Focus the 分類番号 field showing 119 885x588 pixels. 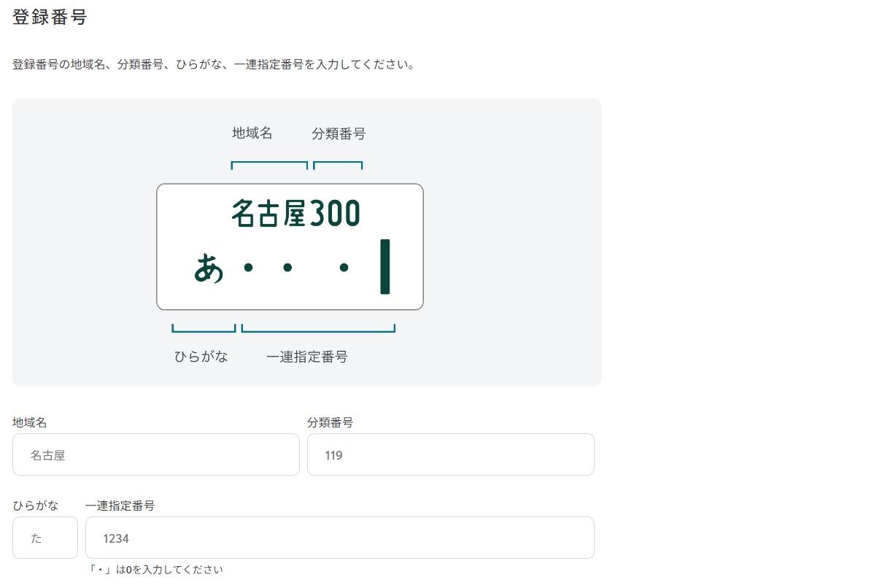click(451, 454)
